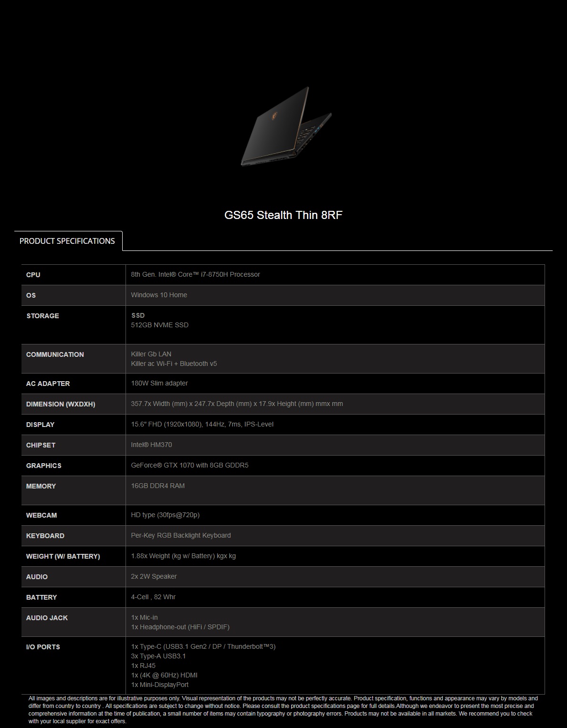This screenshot has width=567, height=728.
Task: Click the GS65 laptop product image
Action: click(x=286, y=126)
